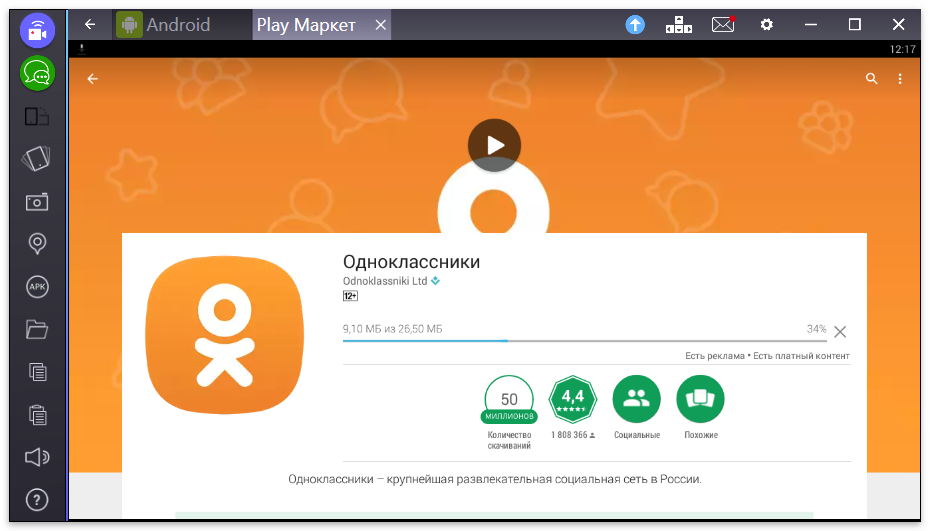This screenshot has width=930, height=531.
Task: Open the folder file manager icon
Action: tap(37, 329)
